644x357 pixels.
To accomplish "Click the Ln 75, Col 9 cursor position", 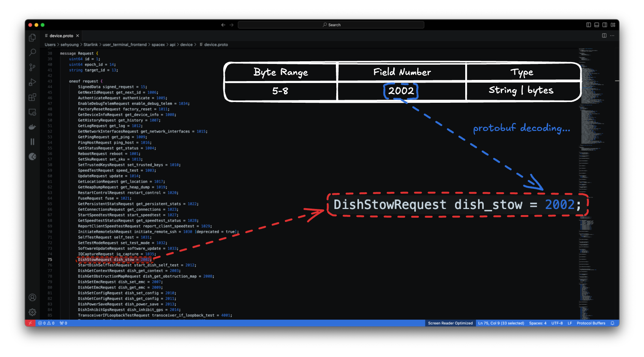I will tap(501, 323).
